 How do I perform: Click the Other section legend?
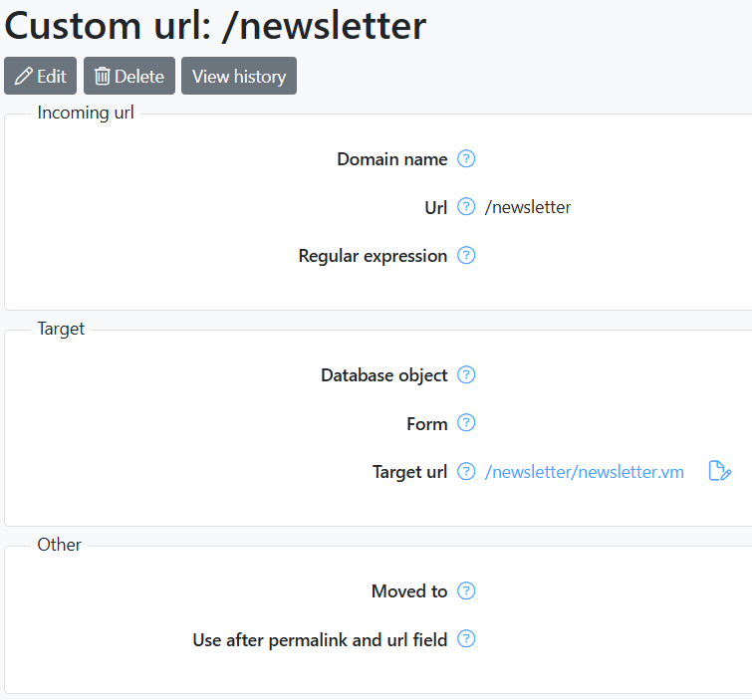[x=60, y=545]
